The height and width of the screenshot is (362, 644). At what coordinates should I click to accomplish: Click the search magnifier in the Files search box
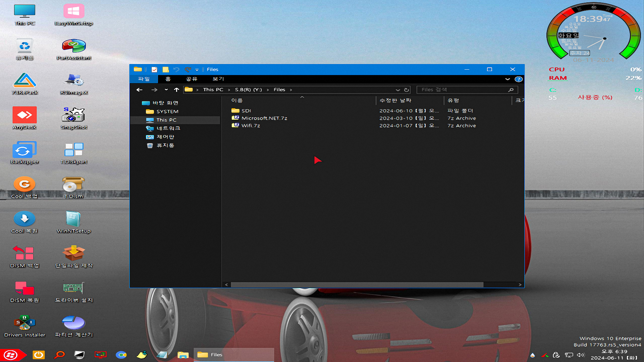click(x=511, y=90)
